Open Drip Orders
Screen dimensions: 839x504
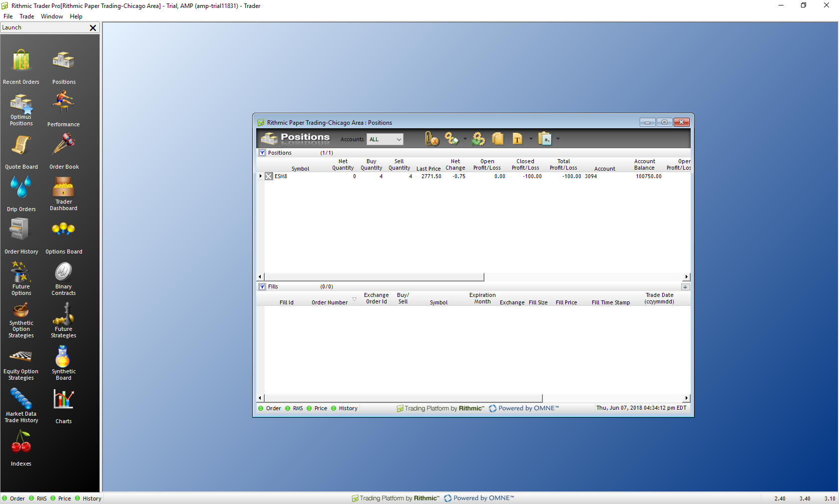(x=21, y=194)
